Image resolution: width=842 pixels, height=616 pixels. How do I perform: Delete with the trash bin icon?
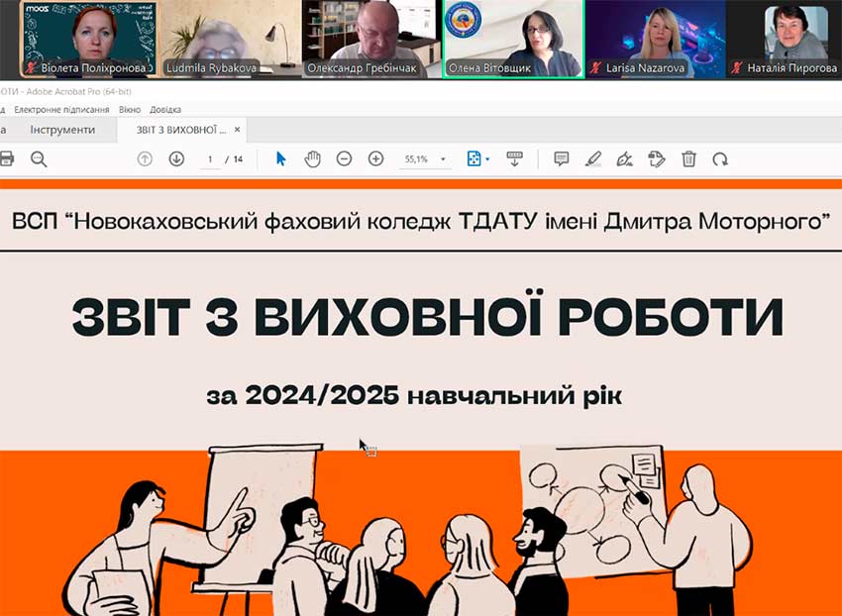pos(688,158)
